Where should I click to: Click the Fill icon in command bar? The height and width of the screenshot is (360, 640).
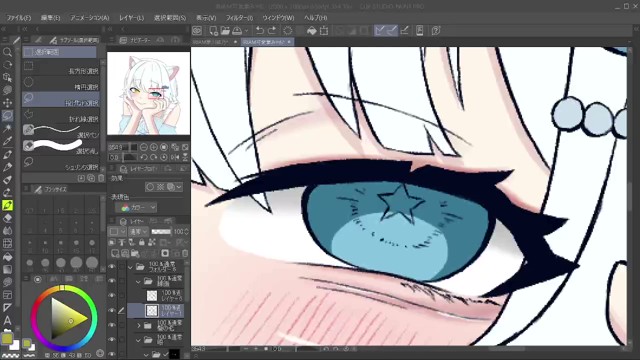coord(311,30)
